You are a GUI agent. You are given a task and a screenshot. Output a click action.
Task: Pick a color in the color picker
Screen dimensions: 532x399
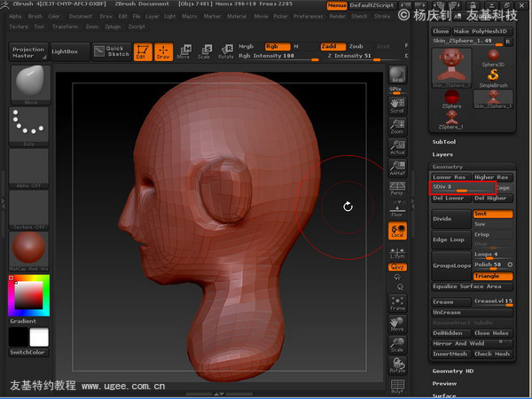click(x=29, y=295)
